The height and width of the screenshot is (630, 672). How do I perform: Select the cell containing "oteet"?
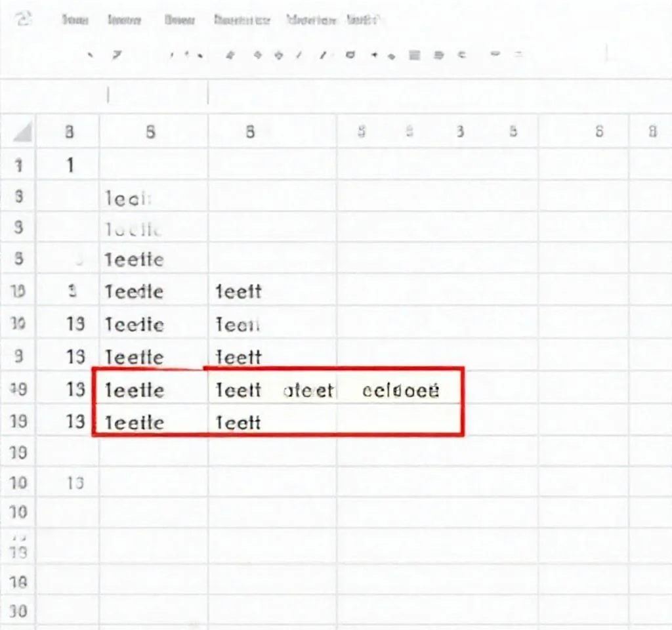308,392
